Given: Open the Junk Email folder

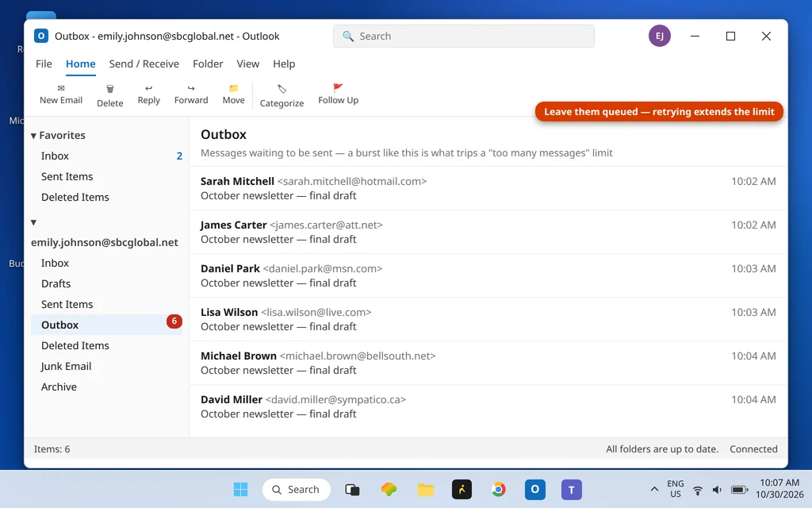Looking at the screenshot, I should (107, 367).
